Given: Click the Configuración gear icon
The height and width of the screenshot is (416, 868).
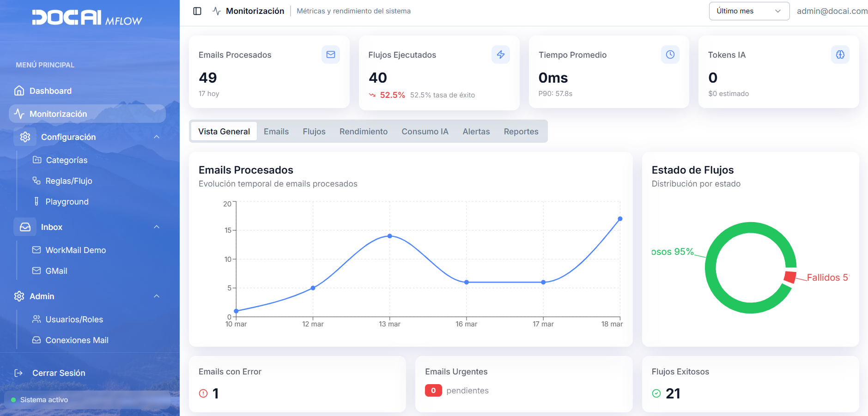Looking at the screenshot, I should click(x=25, y=137).
